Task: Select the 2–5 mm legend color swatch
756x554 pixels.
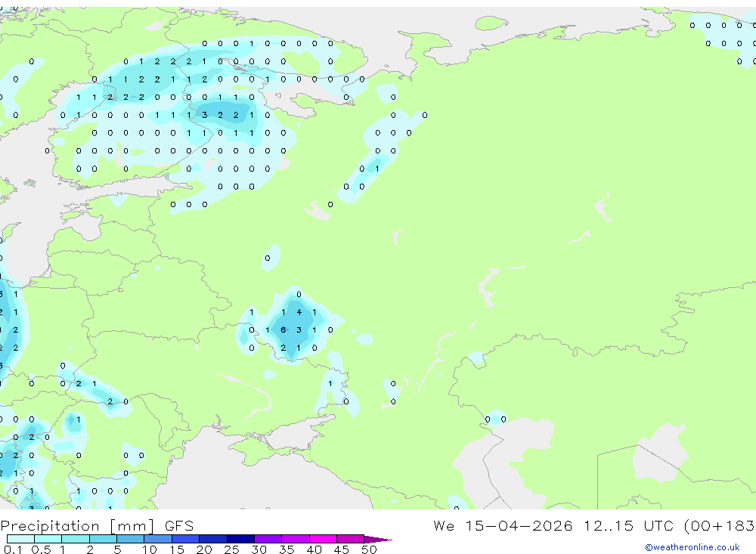Action: (103, 539)
